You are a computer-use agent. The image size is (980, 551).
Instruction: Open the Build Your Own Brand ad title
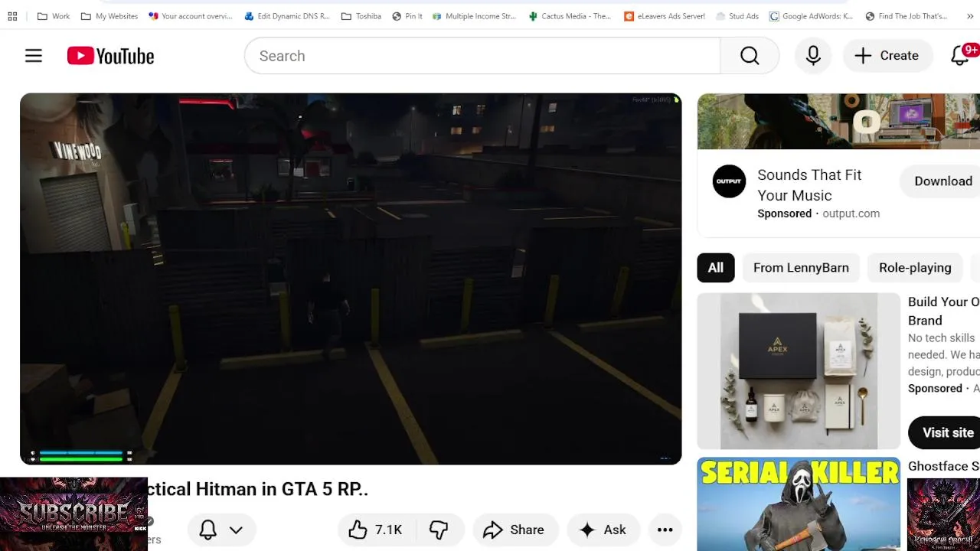pyautogui.click(x=943, y=311)
